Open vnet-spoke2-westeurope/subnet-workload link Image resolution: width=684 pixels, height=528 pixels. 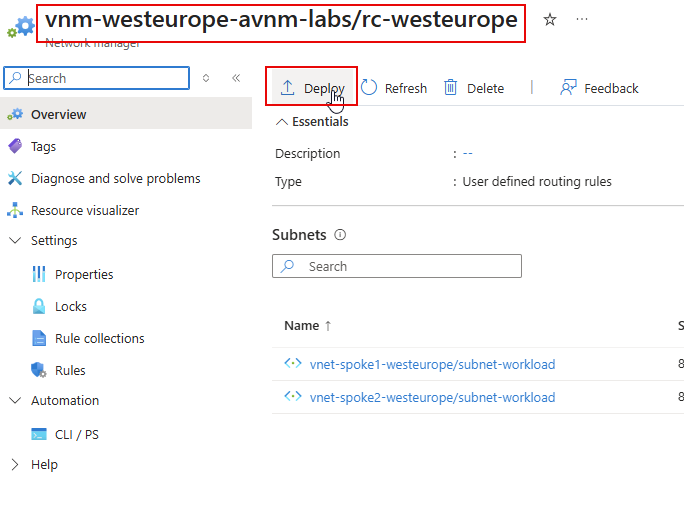(x=432, y=397)
